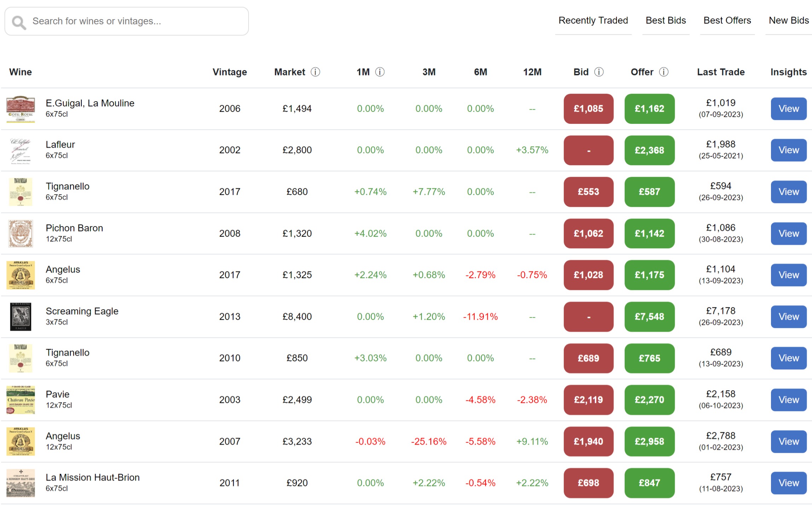View insights for Tignanello 2017
The width and height of the screenshot is (812, 508).
(788, 192)
